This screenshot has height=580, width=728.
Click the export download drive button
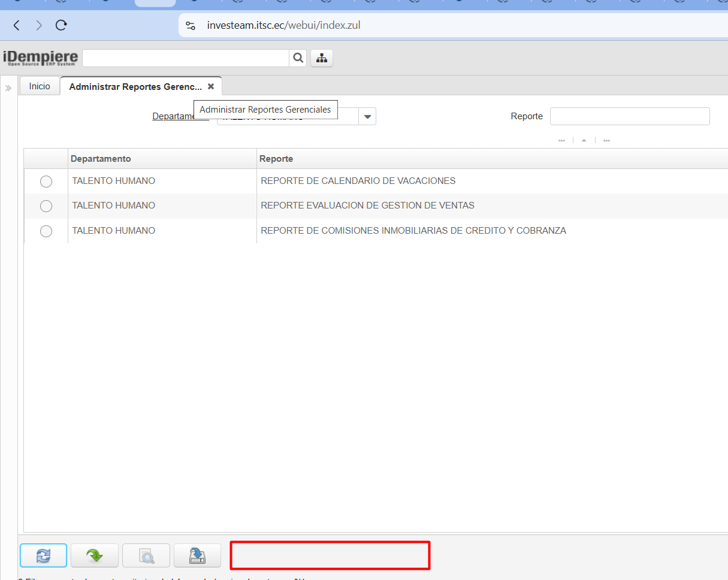197,555
